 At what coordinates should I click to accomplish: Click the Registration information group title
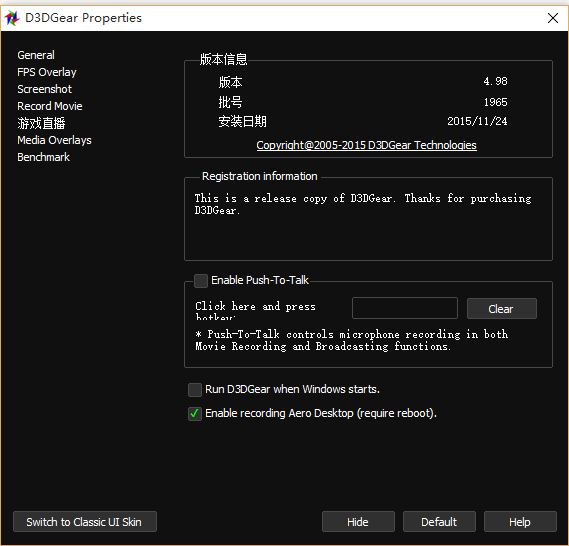click(x=259, y=176)
